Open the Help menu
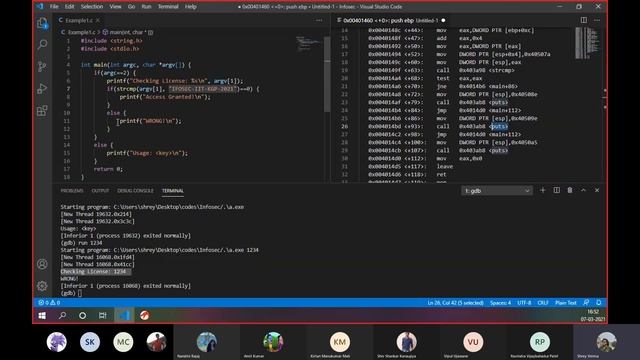 pyautogui.click(x=191, y=7)
